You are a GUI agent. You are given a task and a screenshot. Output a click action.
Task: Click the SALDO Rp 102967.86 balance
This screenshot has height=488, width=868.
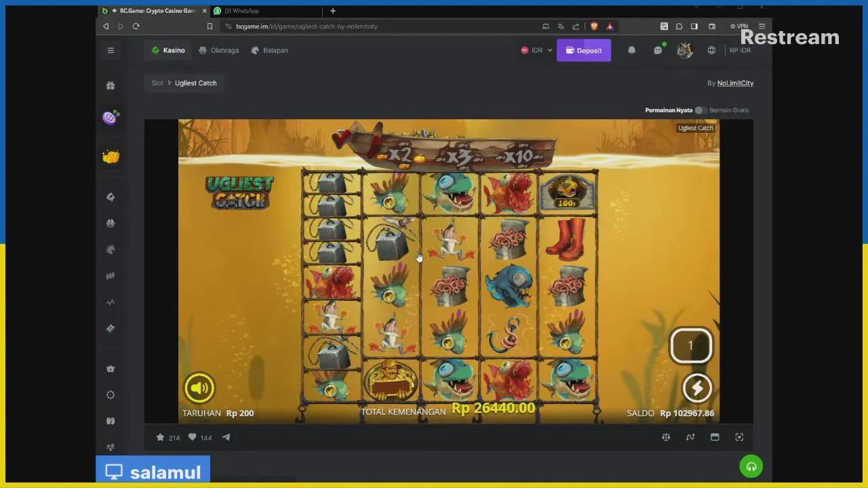[x=670, y=413]
